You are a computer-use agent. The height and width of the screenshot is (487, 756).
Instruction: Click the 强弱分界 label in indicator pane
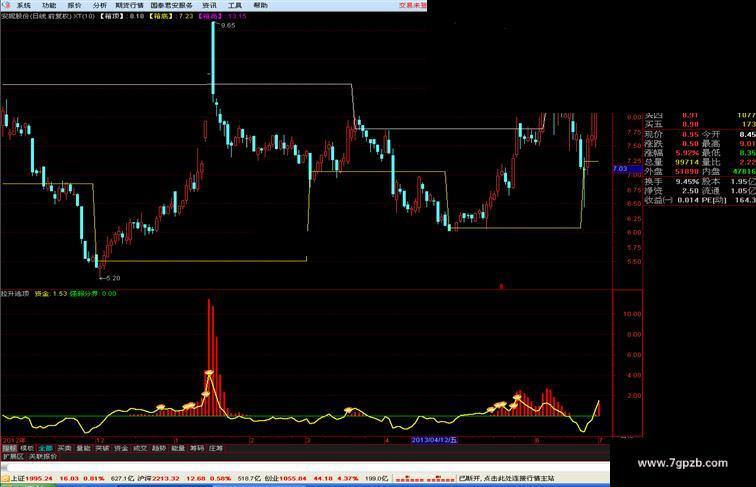tap(84, 293)
